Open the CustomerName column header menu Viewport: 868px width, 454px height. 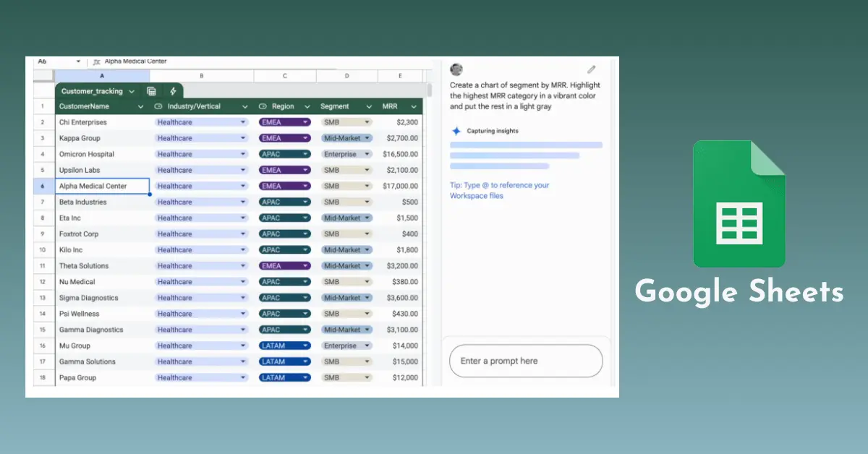click(140, 107)
